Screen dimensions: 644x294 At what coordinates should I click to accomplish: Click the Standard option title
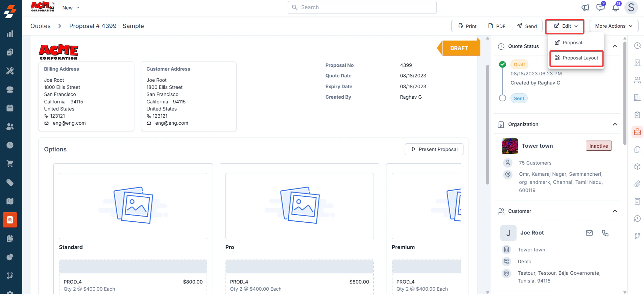click(x=71, y=247)
